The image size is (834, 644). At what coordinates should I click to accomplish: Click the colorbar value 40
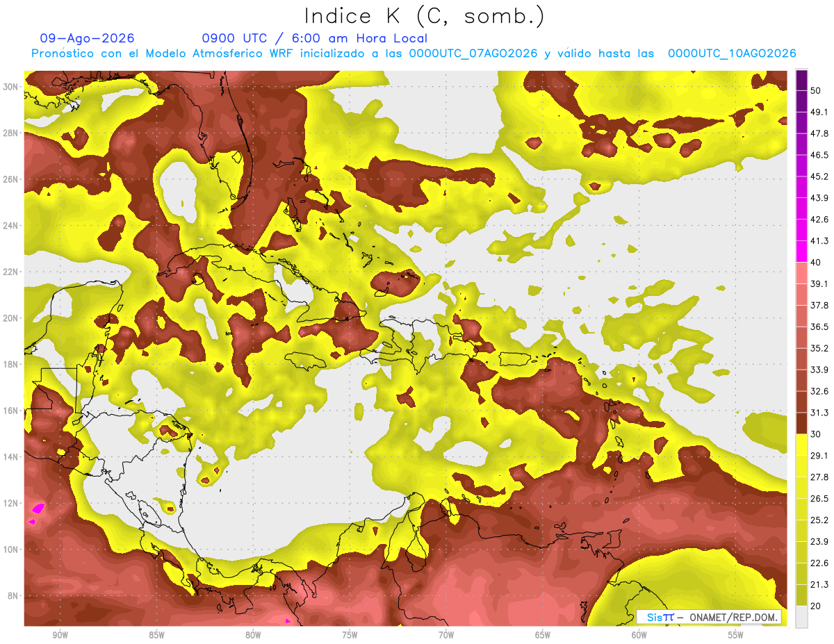click(817, 263)
